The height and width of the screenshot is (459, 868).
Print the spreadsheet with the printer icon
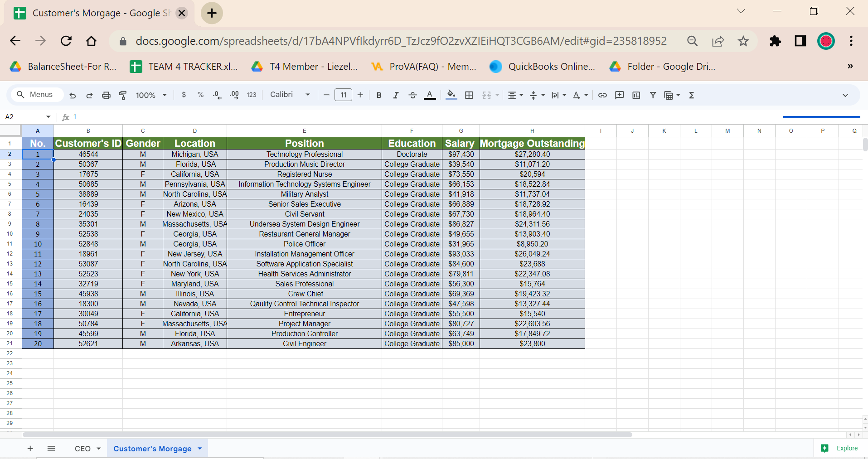coord(106,95)
